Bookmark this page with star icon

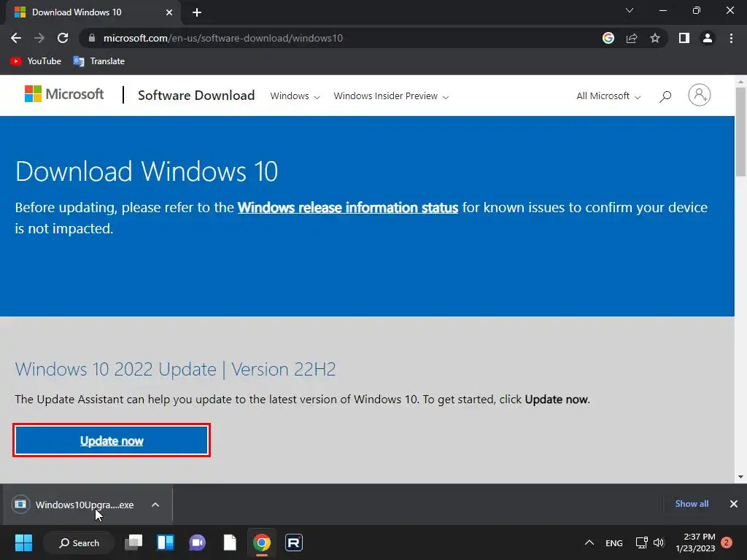coord(655,38)
